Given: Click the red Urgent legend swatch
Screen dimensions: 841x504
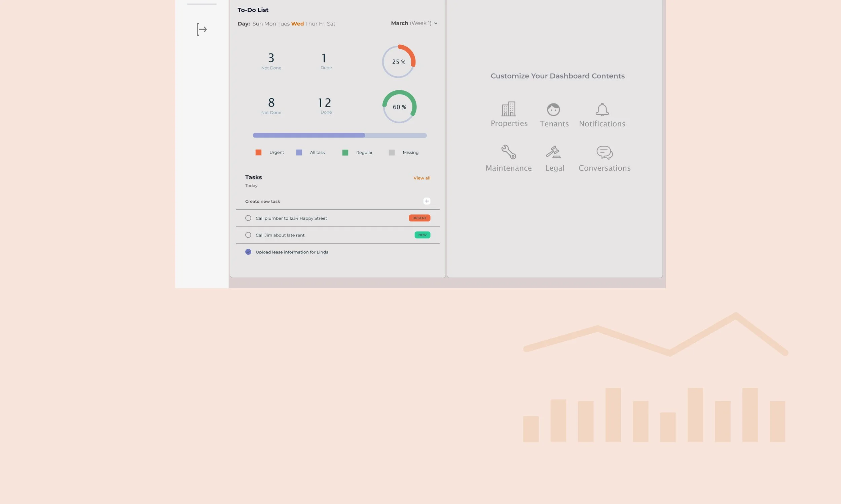Looking at the screenshot, I should [x=258, y=152].
